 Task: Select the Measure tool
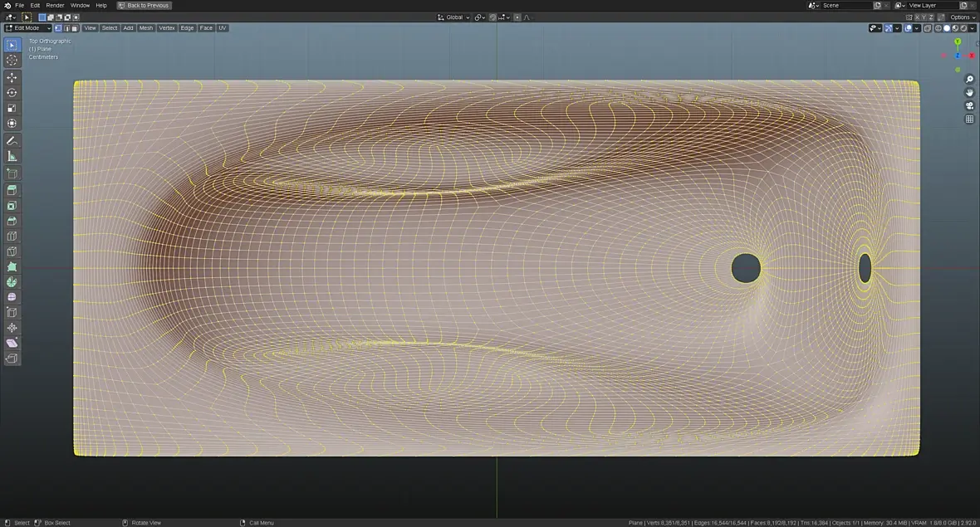click(x=12, y=156)
